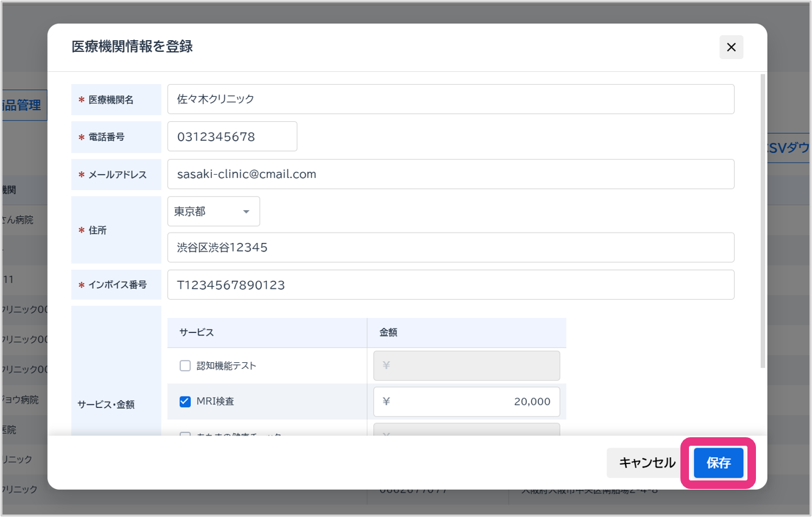Switch to the 商品管理 tab behind dialog

click(x=23, y=105)
